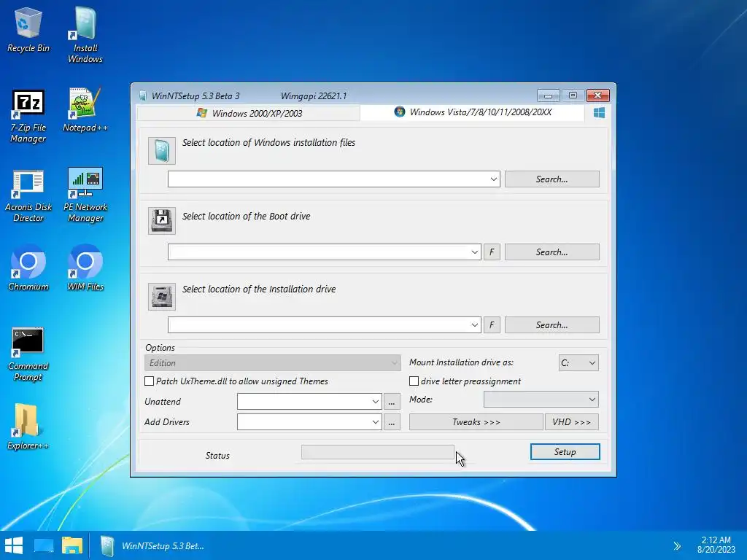Image resolution: width=747 pixels, height=560 pixels.
Task: Click the Wimgapi 22621.1 title text
Action: 314,96
